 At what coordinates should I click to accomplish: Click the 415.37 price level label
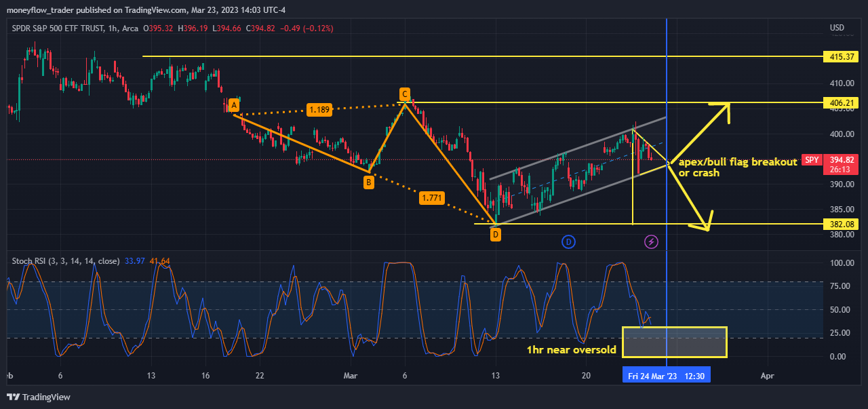(840, 57)
